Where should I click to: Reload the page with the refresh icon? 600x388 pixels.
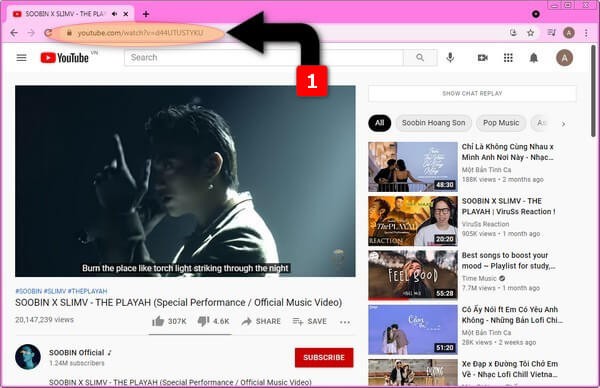48,33
